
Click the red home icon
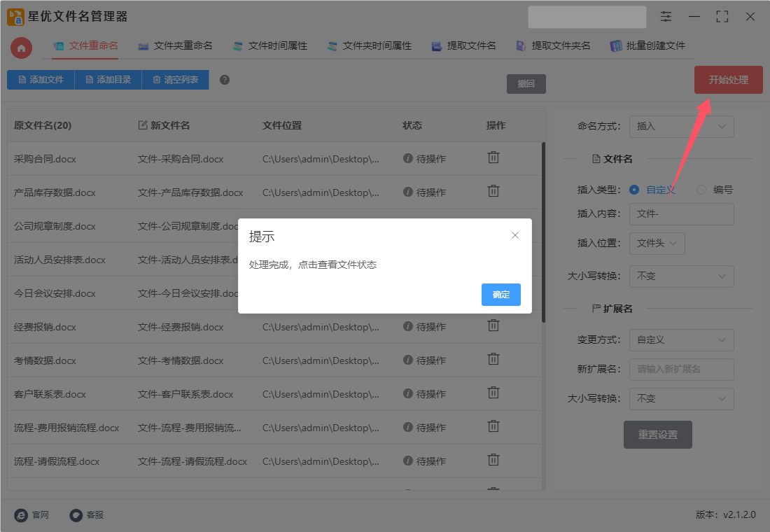click(x=21, y=48)
